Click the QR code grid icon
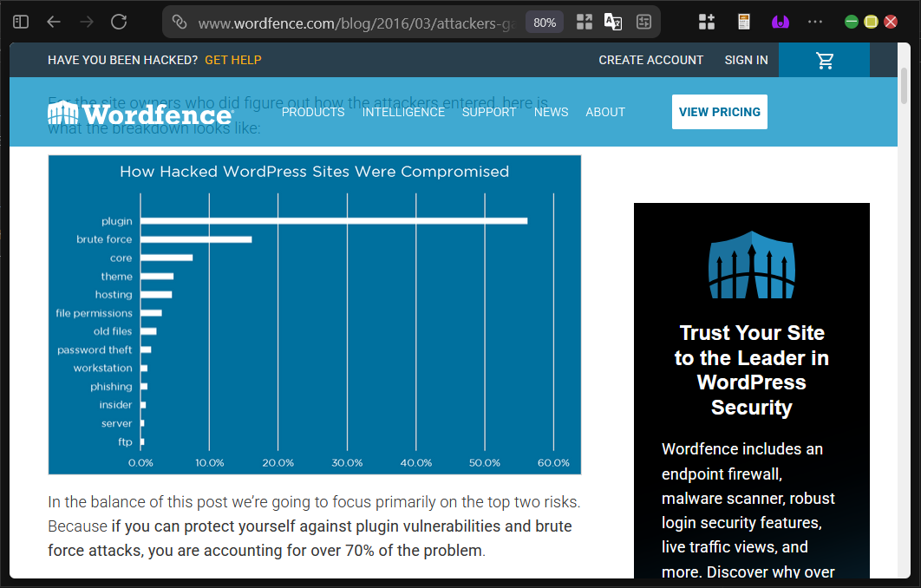Screen dimensions: 921x588 point(585,23)
